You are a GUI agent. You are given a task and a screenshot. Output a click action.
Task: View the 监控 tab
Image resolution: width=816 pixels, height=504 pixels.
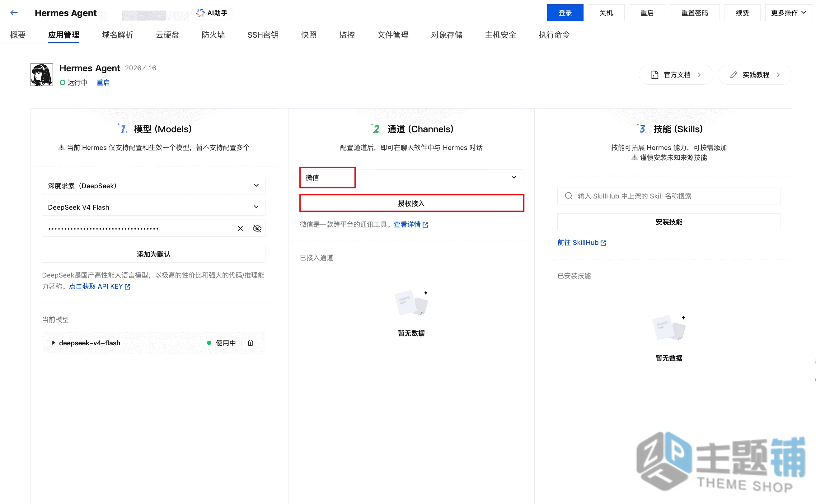[347, 35]
